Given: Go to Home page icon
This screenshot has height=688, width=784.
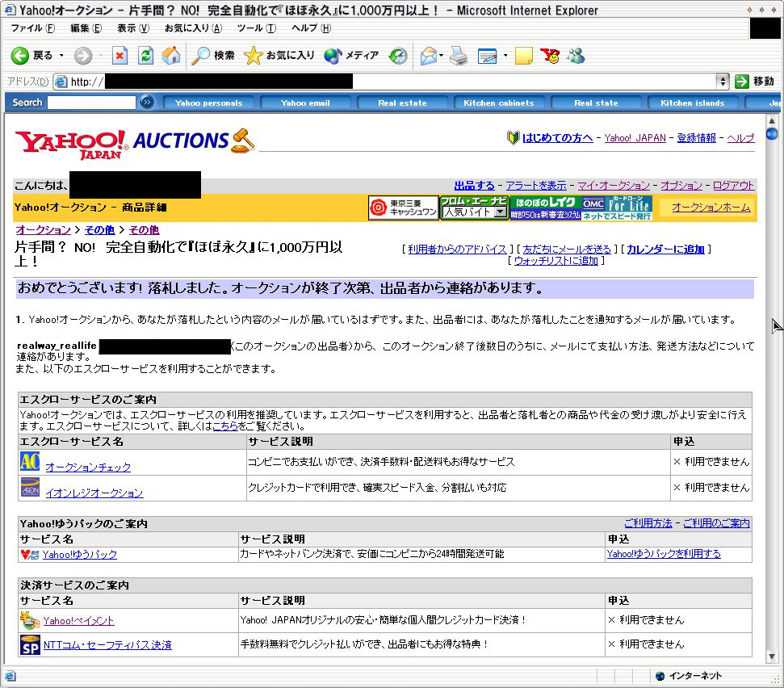Looking at the screenshot, I should 171,56.
